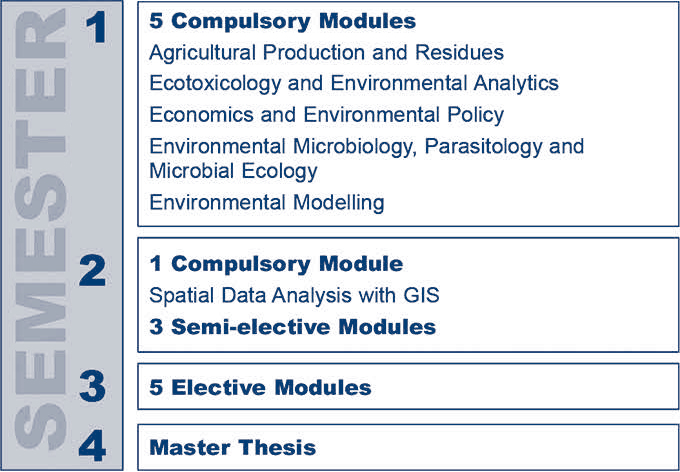Image resolution: width=680 pixels, height=472 pixels.
Task: Open Ecotoxicology and Environmental Analytics module
Action: coord(353,83)
